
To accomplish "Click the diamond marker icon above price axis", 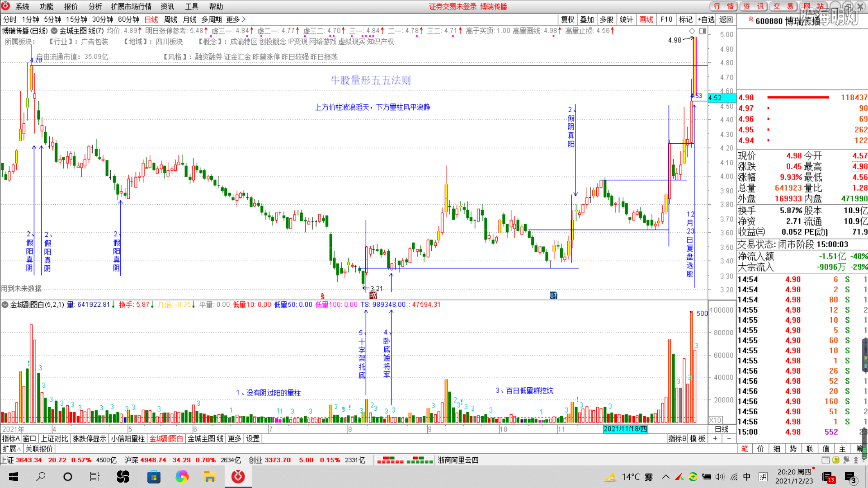I will pyautogui.click(x=692, y=31).
